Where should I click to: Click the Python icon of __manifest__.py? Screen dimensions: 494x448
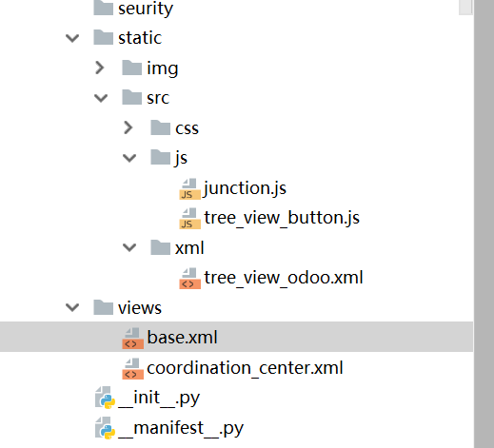click(x=105, y=428)
